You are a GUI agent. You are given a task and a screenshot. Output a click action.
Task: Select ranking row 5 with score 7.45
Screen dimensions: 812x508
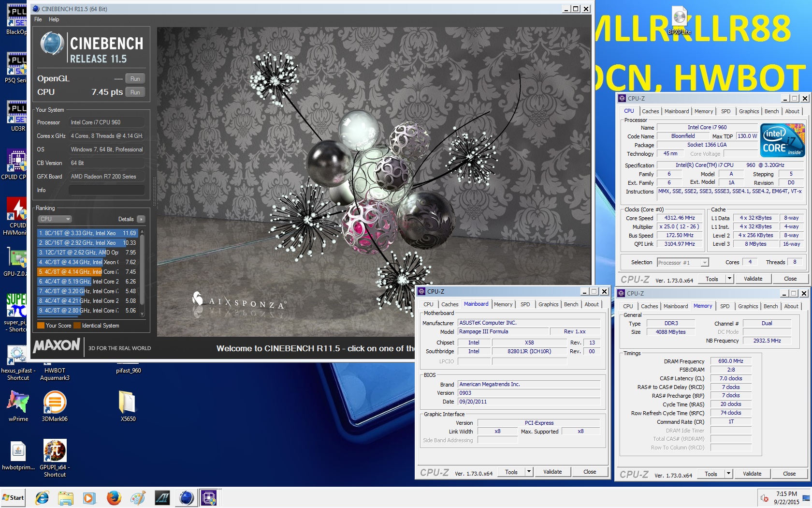88,272
